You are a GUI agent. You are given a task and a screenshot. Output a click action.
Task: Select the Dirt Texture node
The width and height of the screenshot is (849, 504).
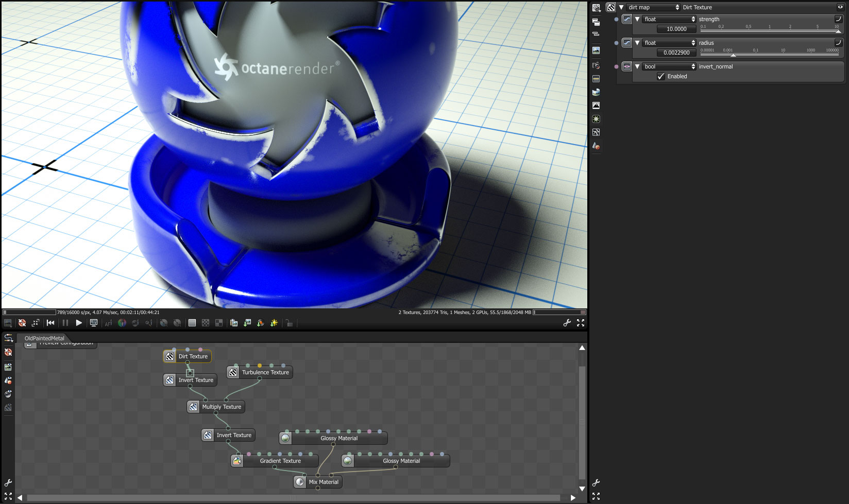188,356
